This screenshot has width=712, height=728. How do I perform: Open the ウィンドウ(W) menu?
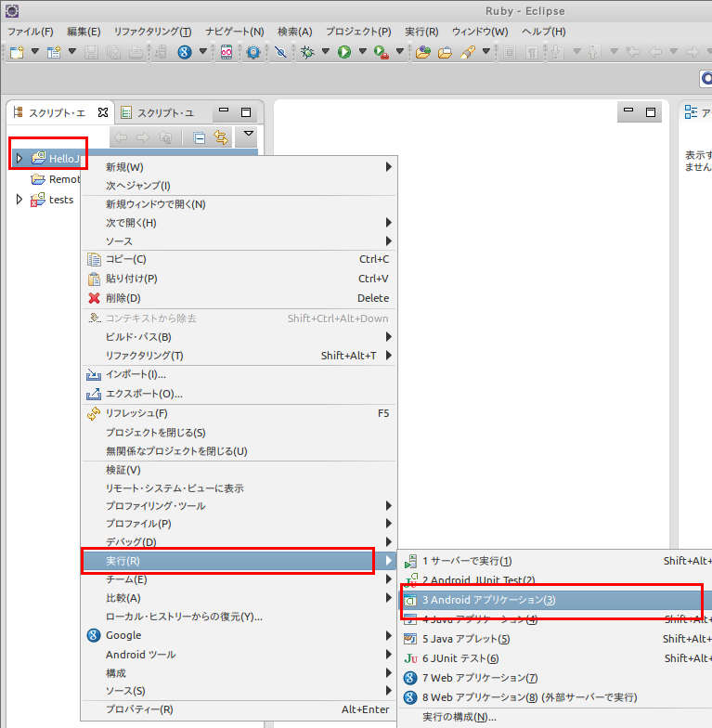(x=480, y=32)
